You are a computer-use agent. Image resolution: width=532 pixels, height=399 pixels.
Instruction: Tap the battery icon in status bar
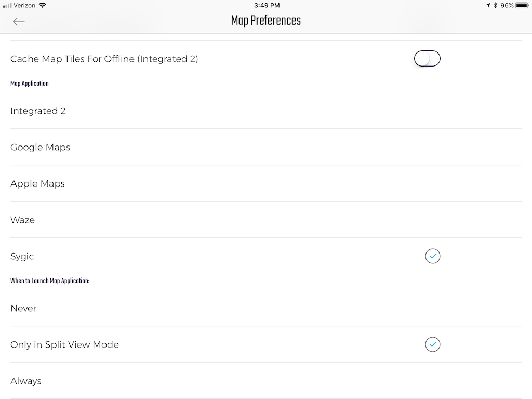click(522, 5)
